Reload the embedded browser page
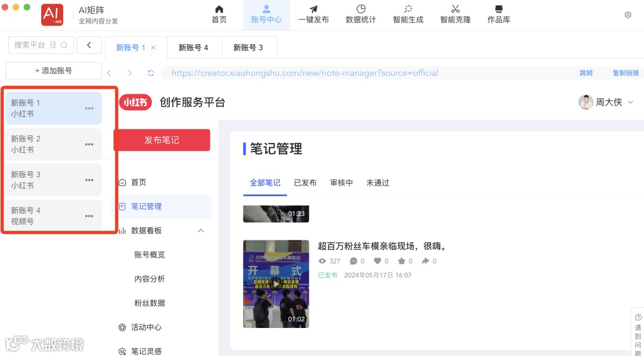The image size is (644, 356). coord(151,73)
